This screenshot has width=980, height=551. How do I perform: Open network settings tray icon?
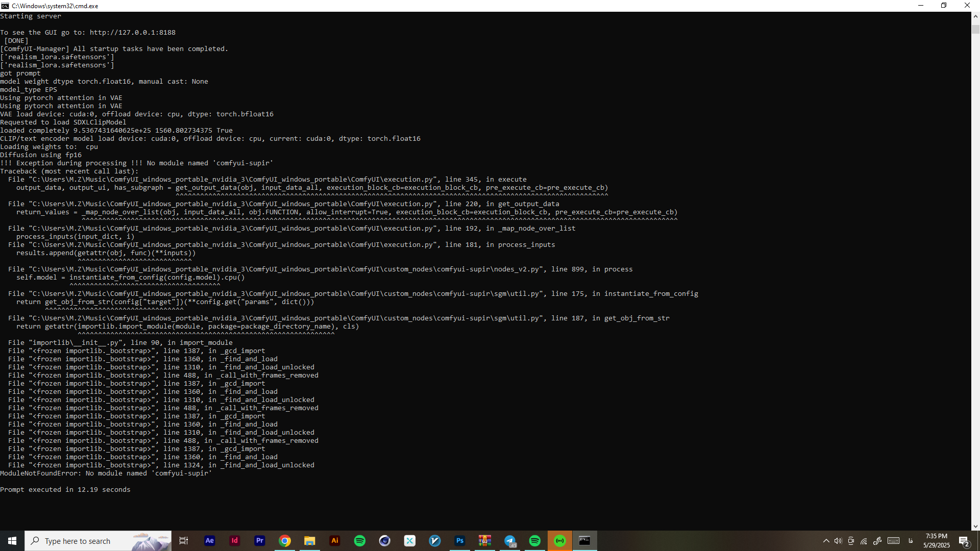864,541
